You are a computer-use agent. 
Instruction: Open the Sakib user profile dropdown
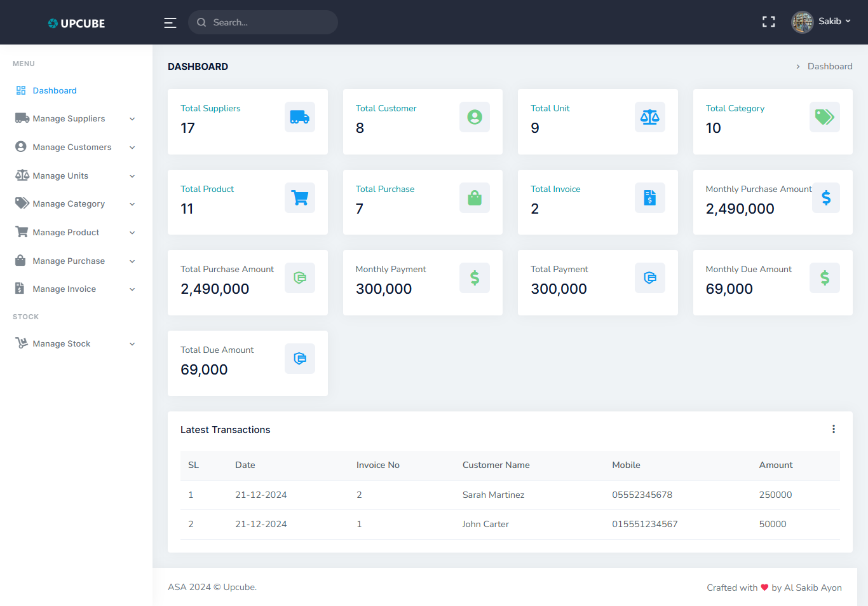(821, 22)
